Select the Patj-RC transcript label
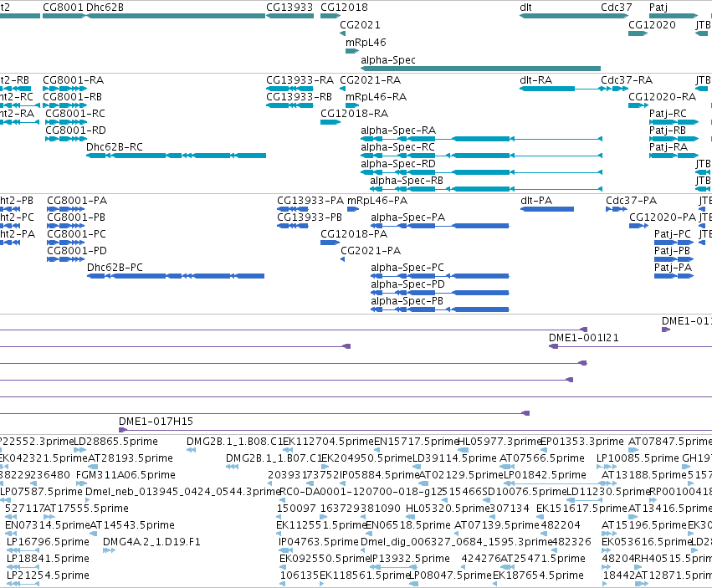Viewport: 712px width, 588px height. 668,114
